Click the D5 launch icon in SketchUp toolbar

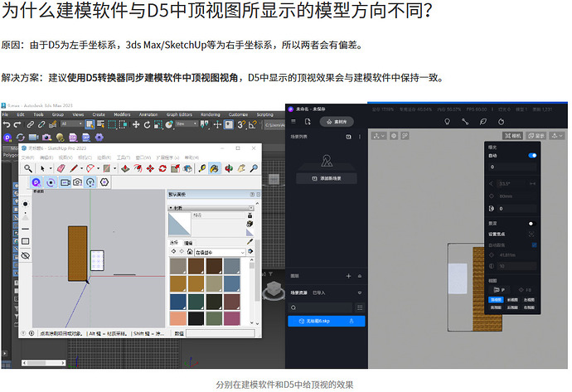(36, 182)
